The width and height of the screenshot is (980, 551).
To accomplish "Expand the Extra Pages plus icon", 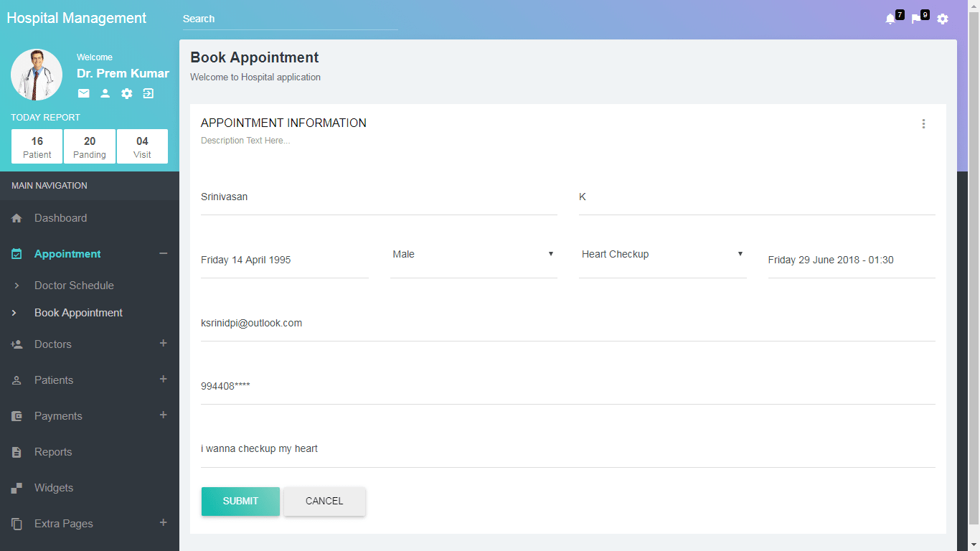I will point(164,522).
